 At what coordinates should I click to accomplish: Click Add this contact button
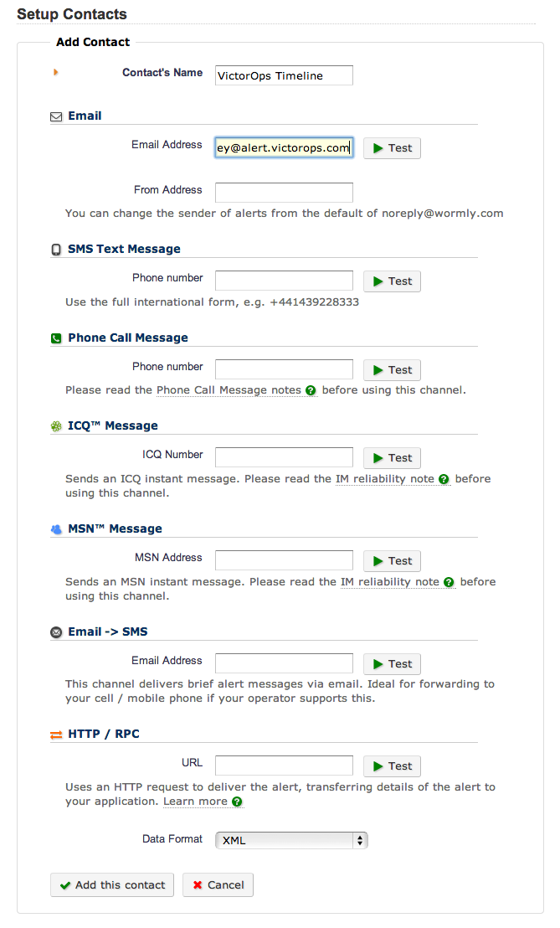112,885
